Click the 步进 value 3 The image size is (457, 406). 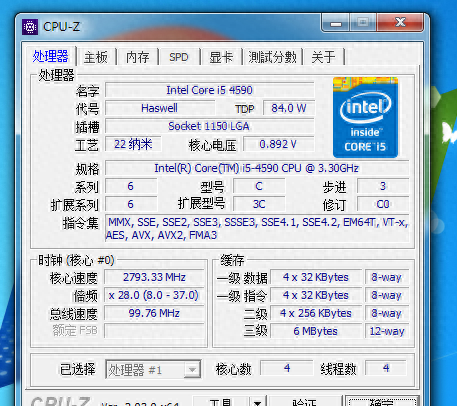pyautogui.click(x=383, y=186)
